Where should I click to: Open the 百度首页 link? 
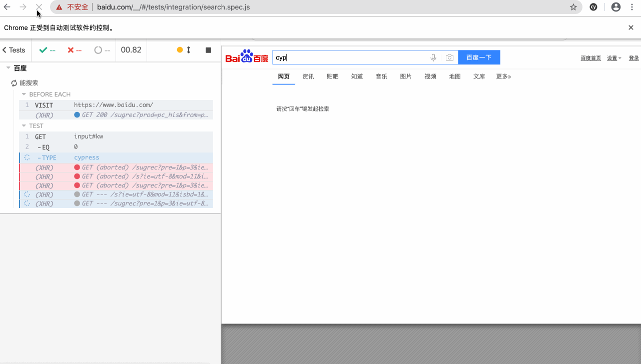(591, 58)
